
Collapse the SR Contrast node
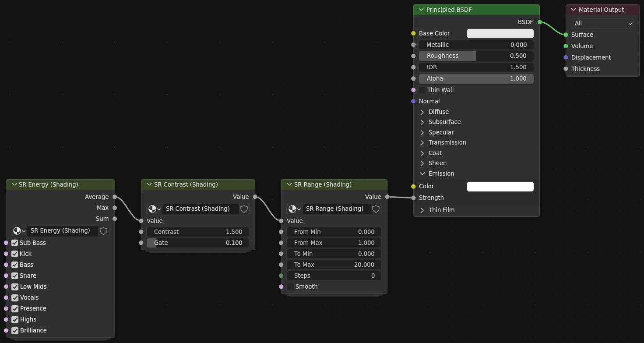(149, 184)
